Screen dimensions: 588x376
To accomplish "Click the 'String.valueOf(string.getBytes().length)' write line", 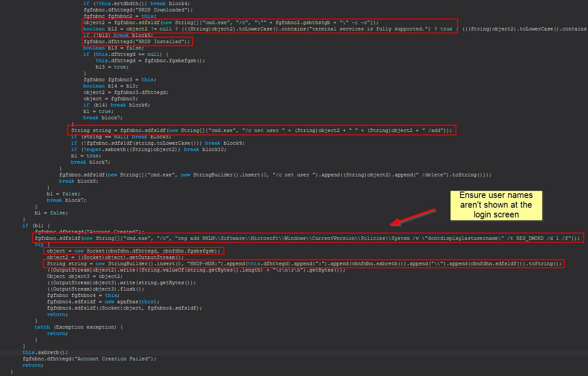I will click(x=196, y=270).
